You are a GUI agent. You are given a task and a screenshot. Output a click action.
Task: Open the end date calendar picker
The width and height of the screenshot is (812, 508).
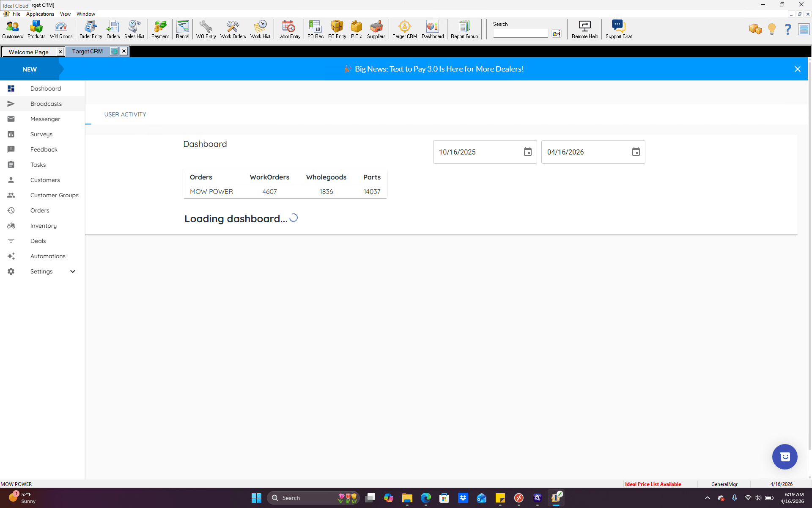[636, 152]
